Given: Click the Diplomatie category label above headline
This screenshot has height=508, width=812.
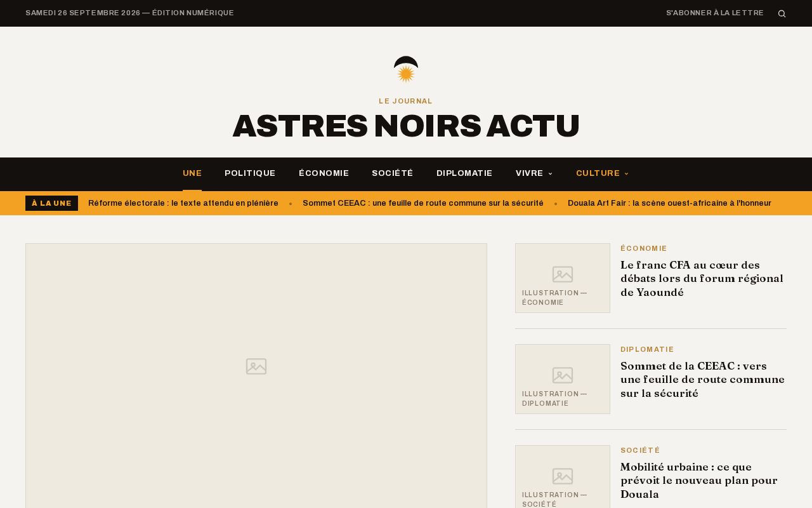Looking at the screenshot, I should tap(647, 349).
